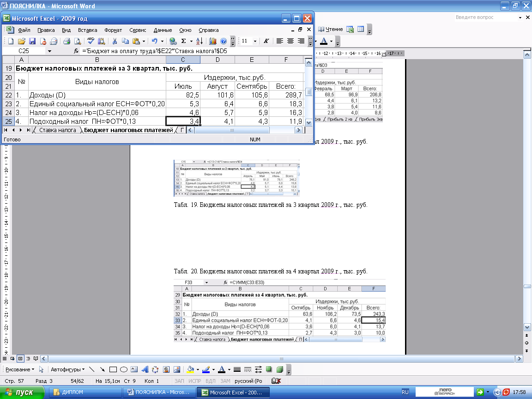Screen dimensions: 532x399
Task: Open the font size 11 dropdown
Action: click(x=256, y=41)
